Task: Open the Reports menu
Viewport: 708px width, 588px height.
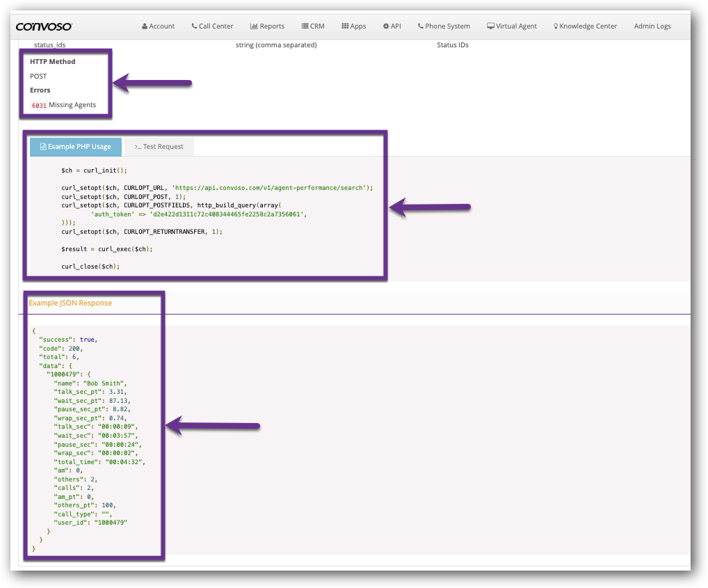Action: pyautogui.click(x=267, y=26)
